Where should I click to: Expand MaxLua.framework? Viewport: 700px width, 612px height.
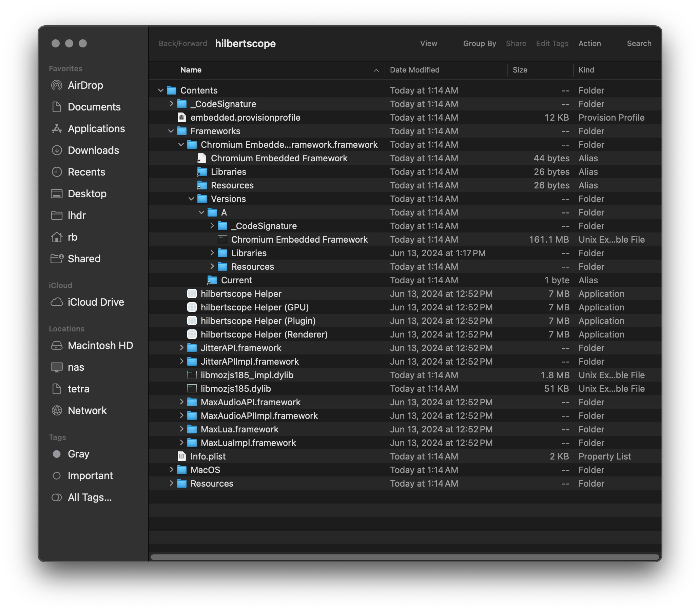(x=181, y=429)
